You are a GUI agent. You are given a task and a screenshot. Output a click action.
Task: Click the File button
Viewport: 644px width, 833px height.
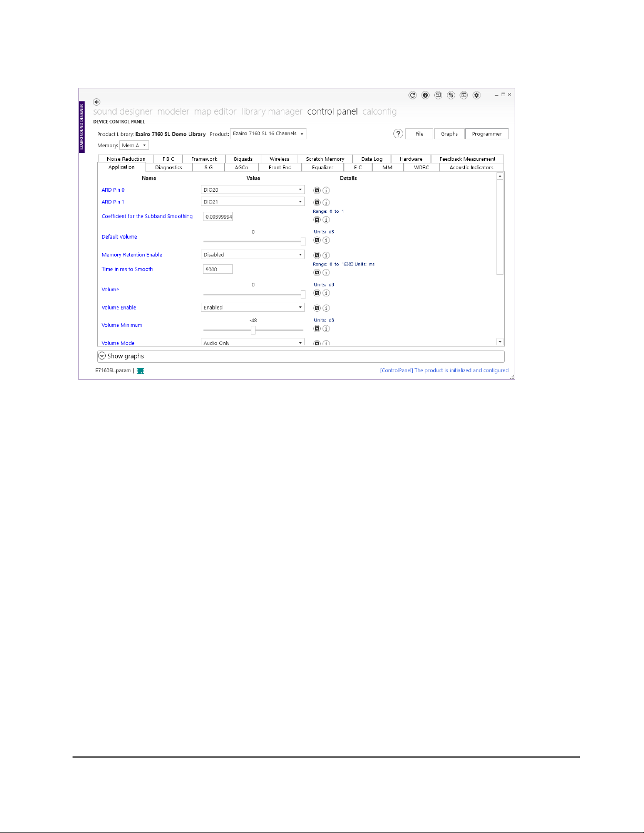coord(420,134)
